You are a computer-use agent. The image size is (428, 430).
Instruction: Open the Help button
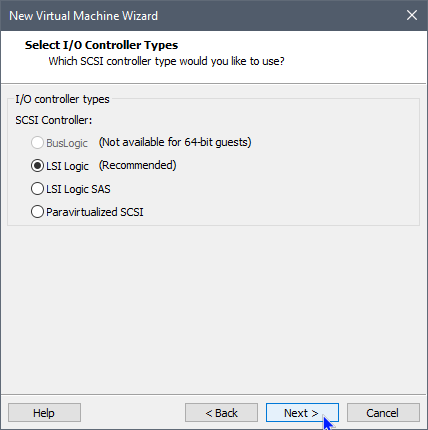(x=44, y=413)
